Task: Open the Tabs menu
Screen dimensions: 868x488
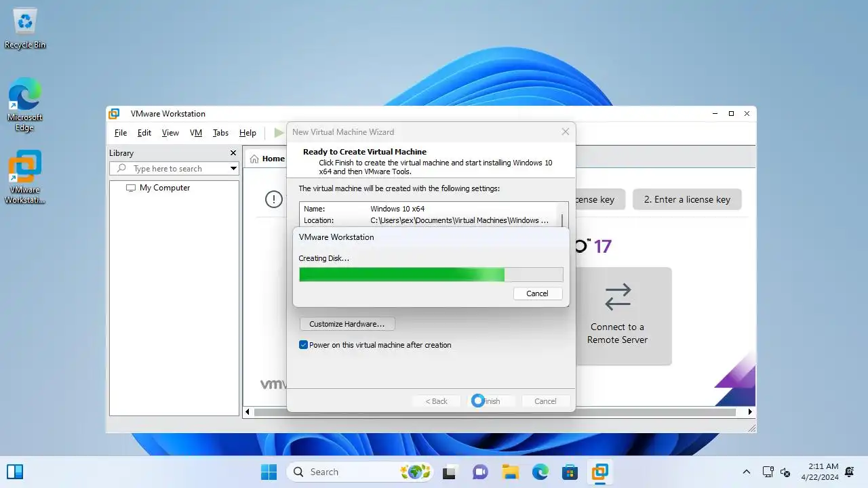Action: 220,133
